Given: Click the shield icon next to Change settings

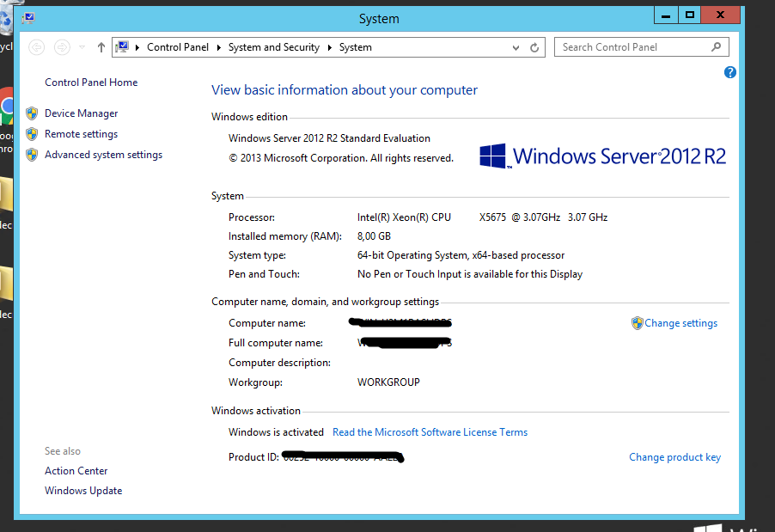Looking at the screenshot, I should click(638, 323).
